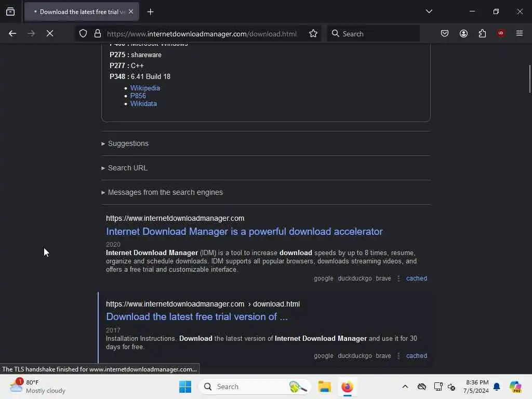Open the Wikipedia link
Viewport: 532px width, 399px height.
point(145,88)
